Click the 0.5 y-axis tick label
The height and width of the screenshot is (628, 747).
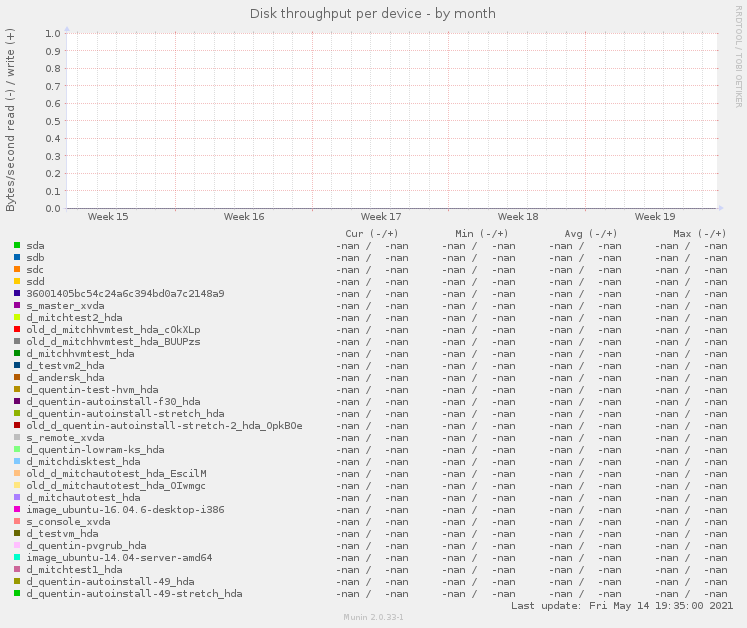(53, 121)
